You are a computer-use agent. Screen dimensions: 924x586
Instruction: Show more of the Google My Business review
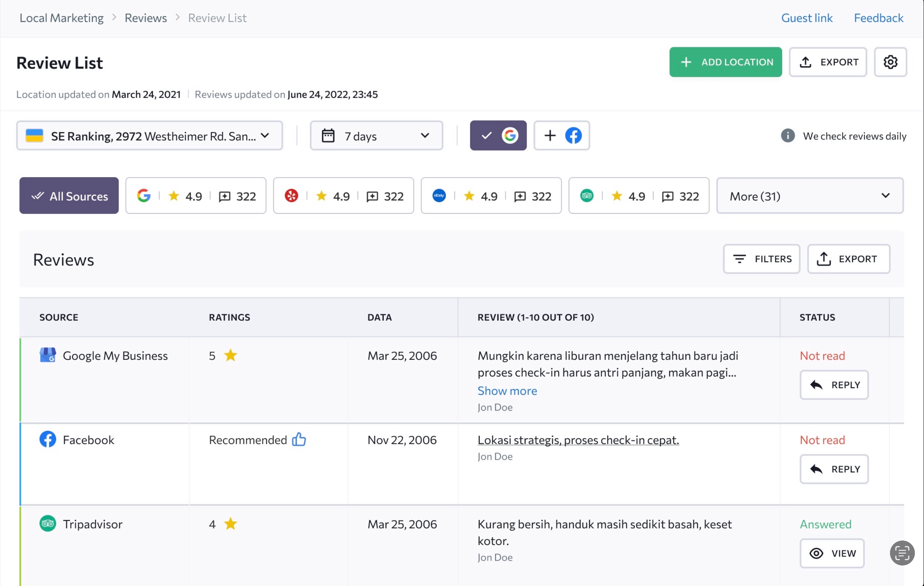(507, 391)
